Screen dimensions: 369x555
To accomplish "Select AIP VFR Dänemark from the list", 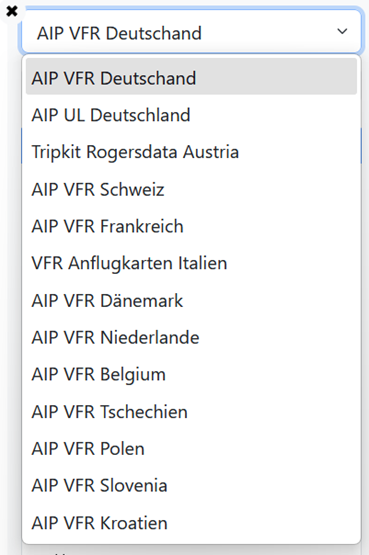I will pos(191,300).
